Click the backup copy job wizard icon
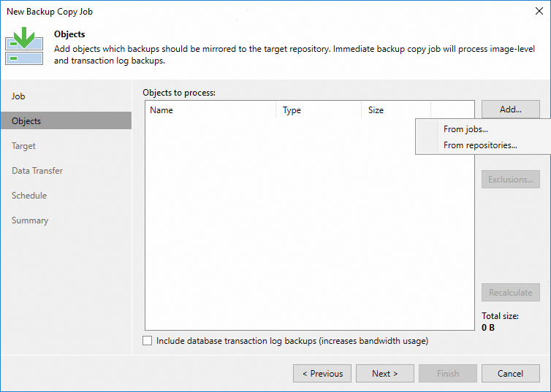Screen dimensions: 551x392 pos(23,45)
